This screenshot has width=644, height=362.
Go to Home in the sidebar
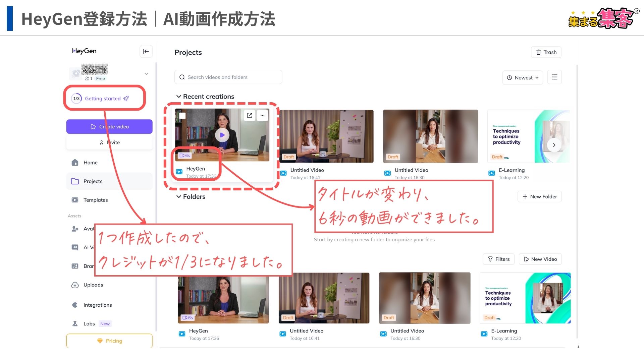[109, 163]
